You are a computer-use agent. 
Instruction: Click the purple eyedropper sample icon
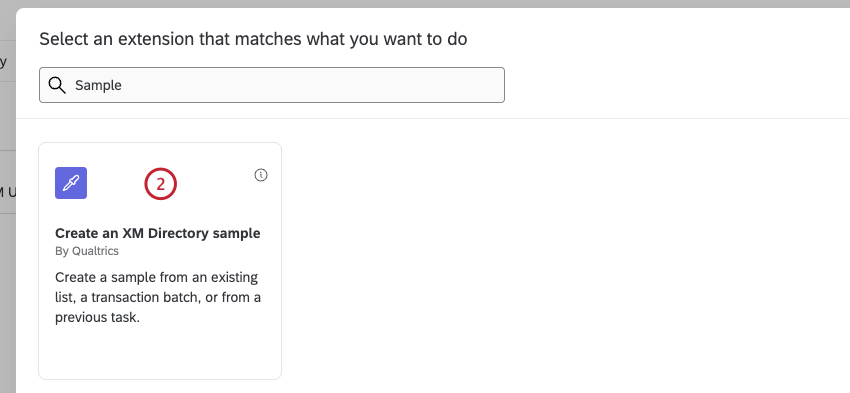[x=71, y=183]
